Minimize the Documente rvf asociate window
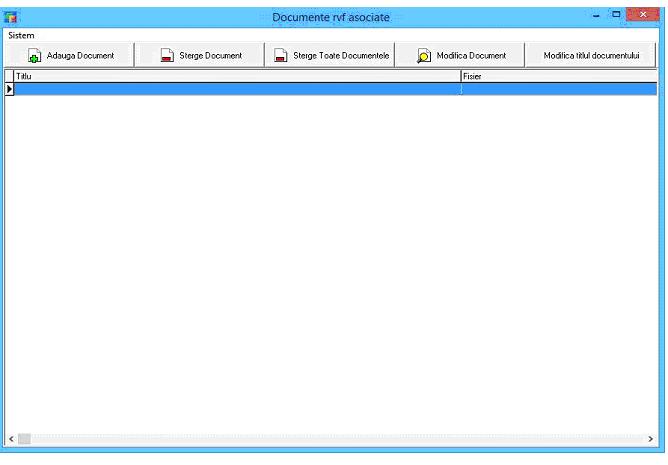The image size is (668, 465). click(596, 15)
